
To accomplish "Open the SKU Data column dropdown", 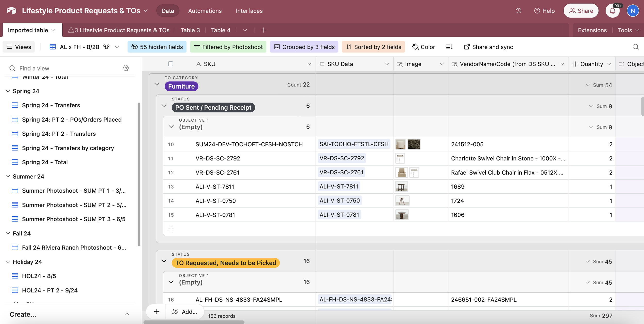I will point(387,64).
